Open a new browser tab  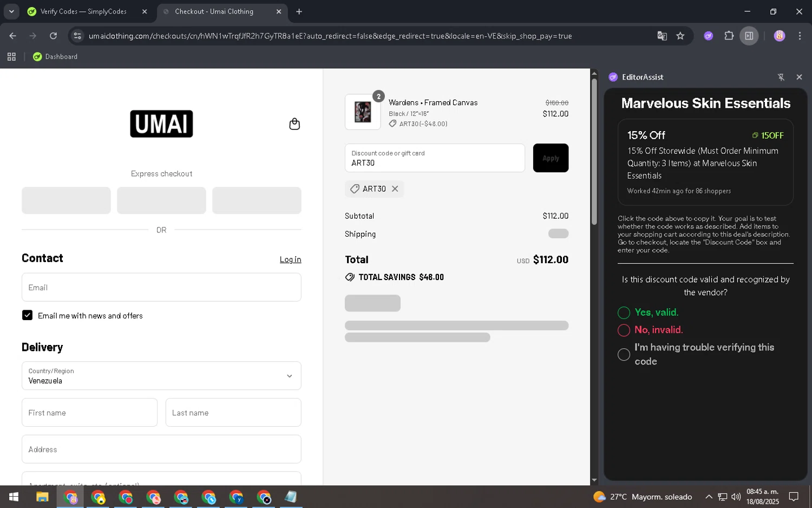[x=299, y=11]
